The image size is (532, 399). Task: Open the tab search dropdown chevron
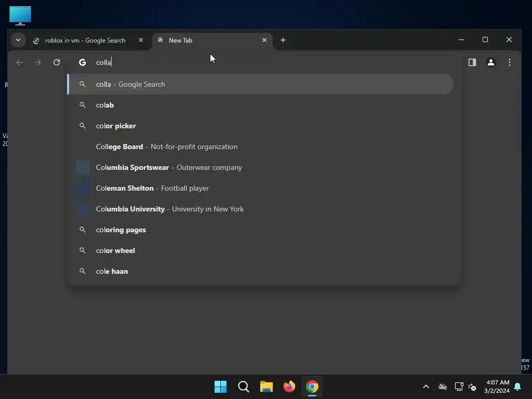point(18,40)
